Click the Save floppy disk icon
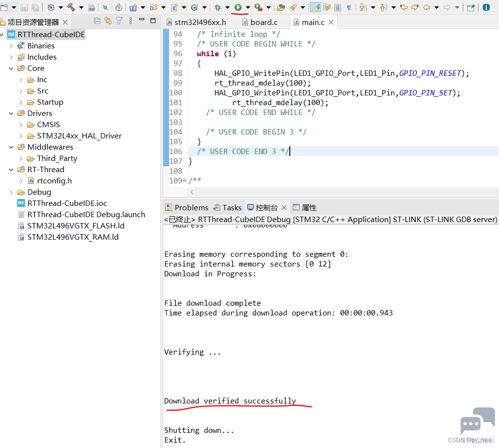The image size is (499, 448). (x=24, y=7)
